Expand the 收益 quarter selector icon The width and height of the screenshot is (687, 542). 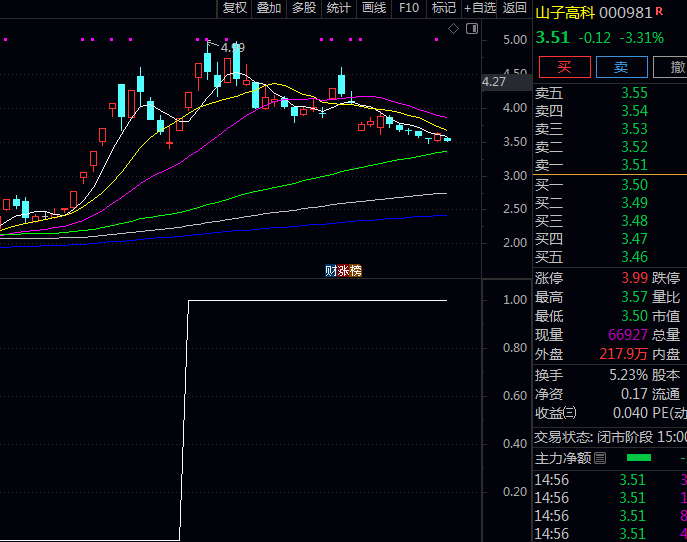click(x=570, y=413)
